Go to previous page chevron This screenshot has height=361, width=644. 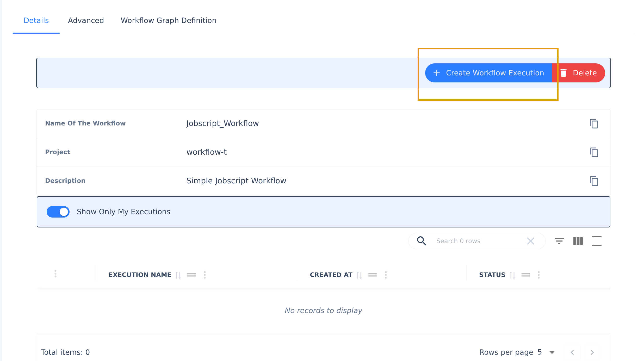point(572,352)
